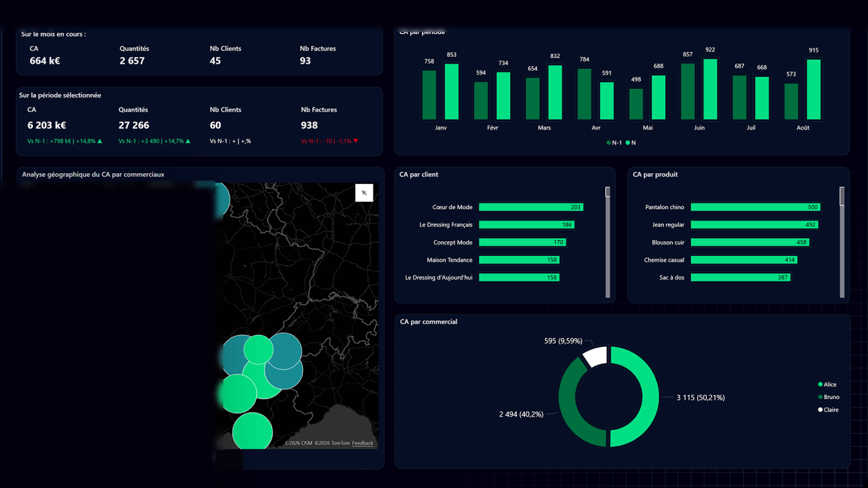Image resolution: width=868 pixels, height=488 pixels.
Task: Select the Pantalon chino bar
Action: [755, 207]
